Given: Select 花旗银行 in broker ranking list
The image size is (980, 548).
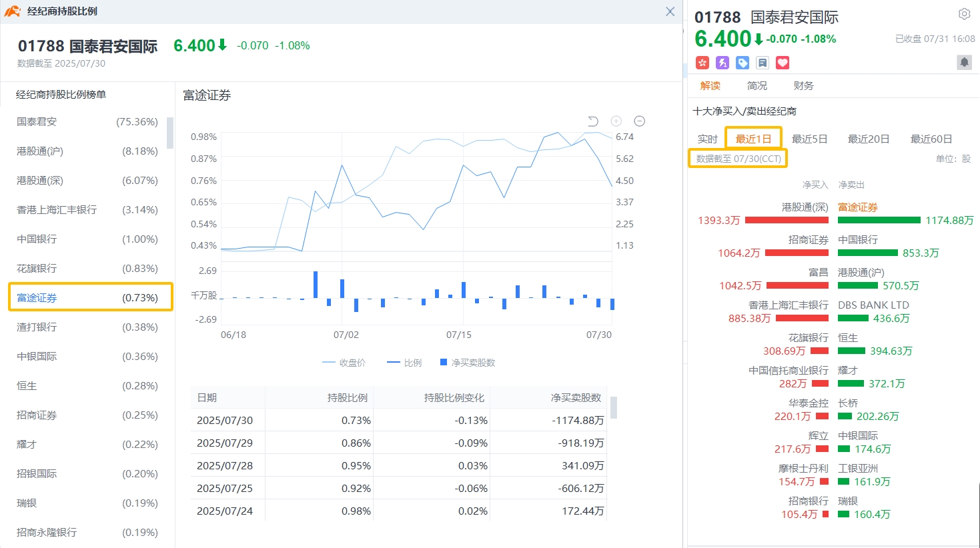Looking at the screenshot, I should [x=87, y=269].
